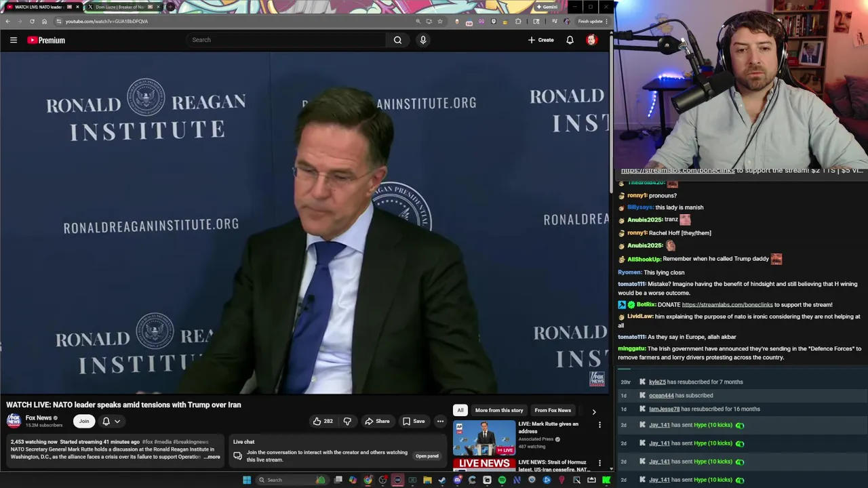Select the From Fox News chip
The height and width of the screenshot is (488, 868).
[x=553, y=410]
